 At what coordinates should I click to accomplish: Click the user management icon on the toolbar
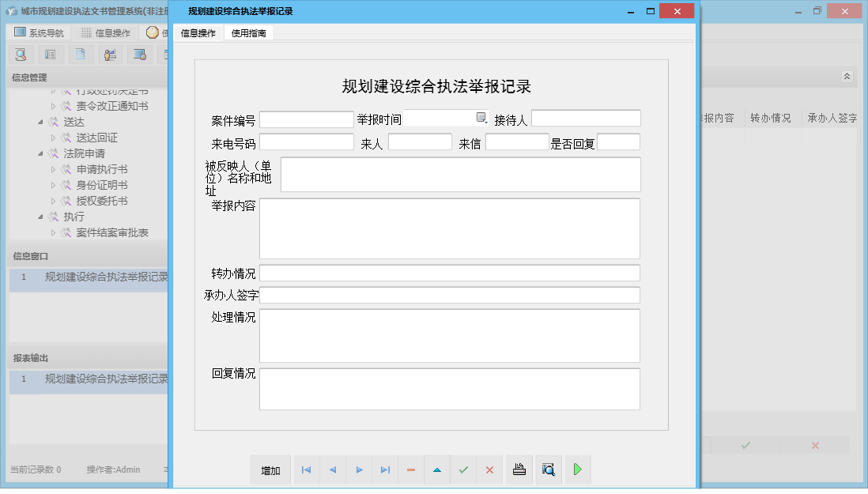pos(110,55)
